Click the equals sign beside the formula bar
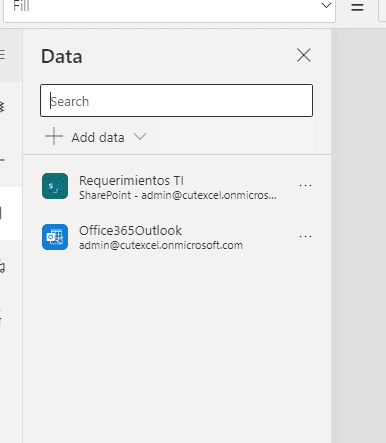This screenshot has height=443, width=386. [357, 7]
